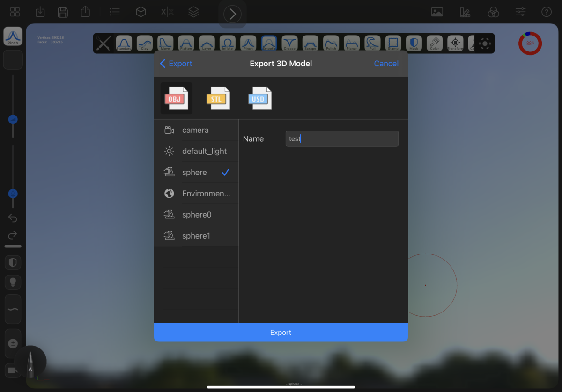The image size is (562, 392).
Task: Toggle the plus-minus invert button
Action: 13,344
